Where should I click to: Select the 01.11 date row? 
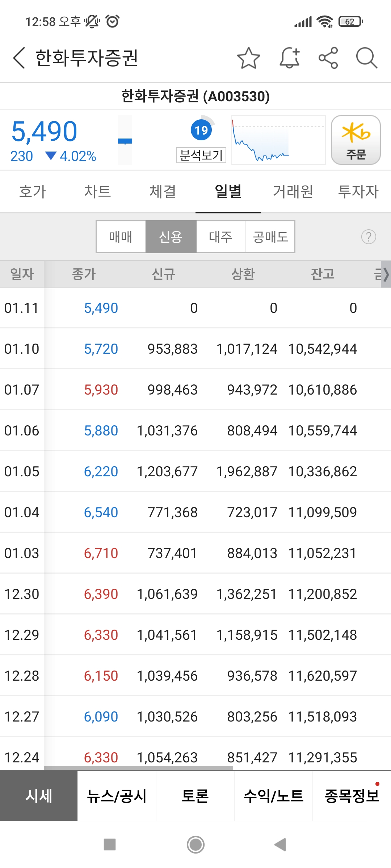(x=195, y=308)
